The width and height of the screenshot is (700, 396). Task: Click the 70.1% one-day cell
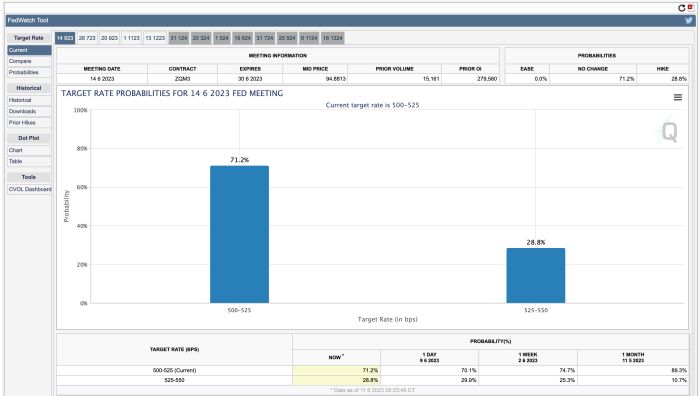click(429, 371)
